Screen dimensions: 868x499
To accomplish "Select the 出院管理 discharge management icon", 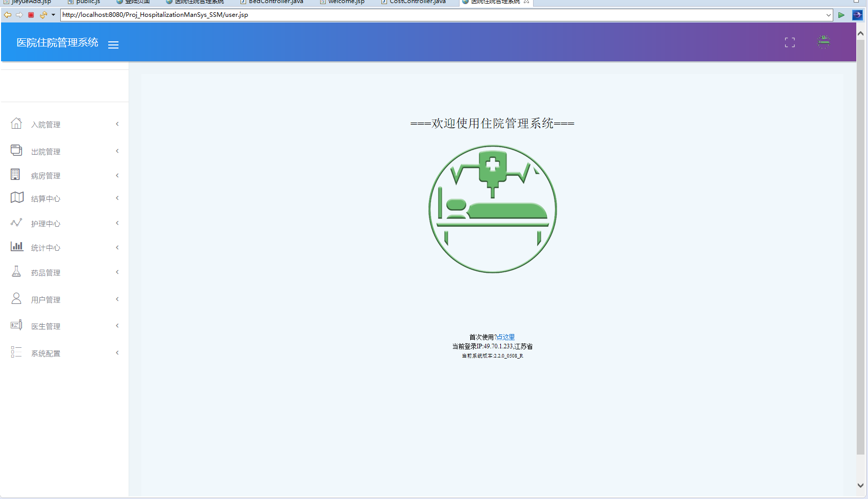I will pyautogui.click(x=16, y=150).
